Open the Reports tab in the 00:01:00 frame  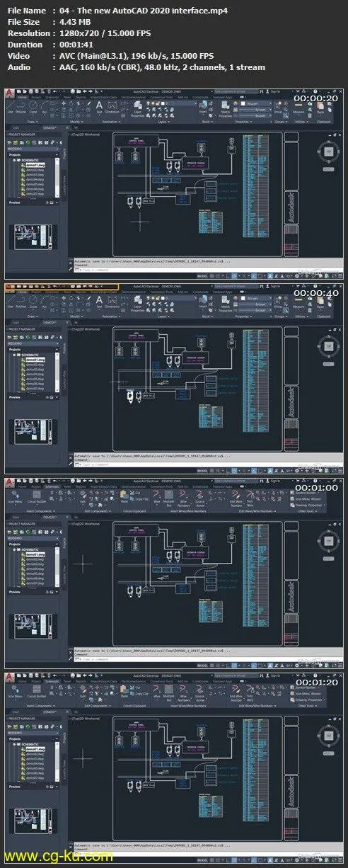pyautogui.click(x=80, y=486)
